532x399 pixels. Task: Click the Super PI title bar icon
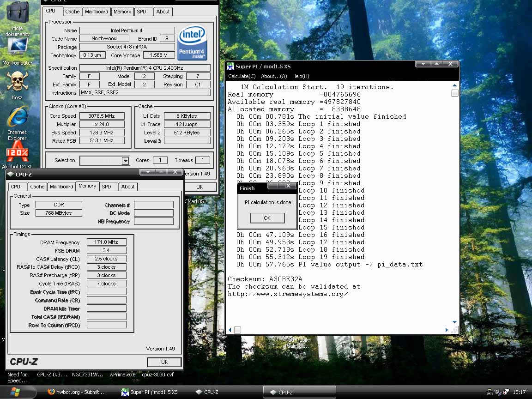(x=230, y=66)
